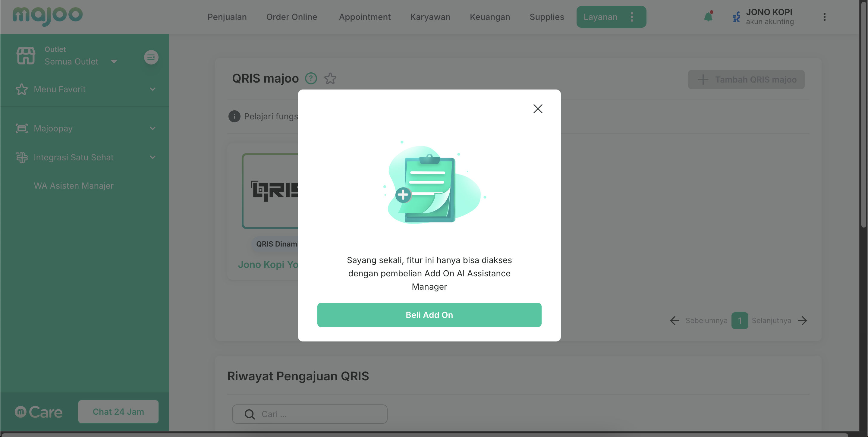Click the info icon beside Pelajari fungsi

click(234, 116)
